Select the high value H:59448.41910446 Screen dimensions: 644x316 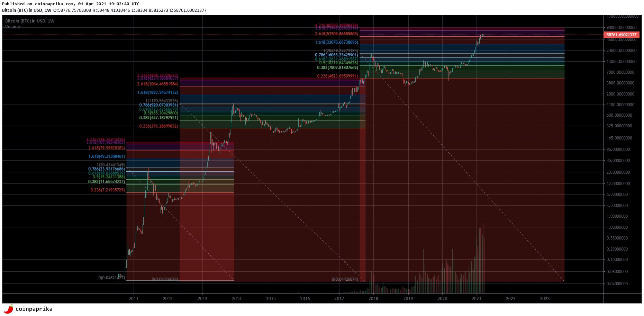(x=111, y=10)
